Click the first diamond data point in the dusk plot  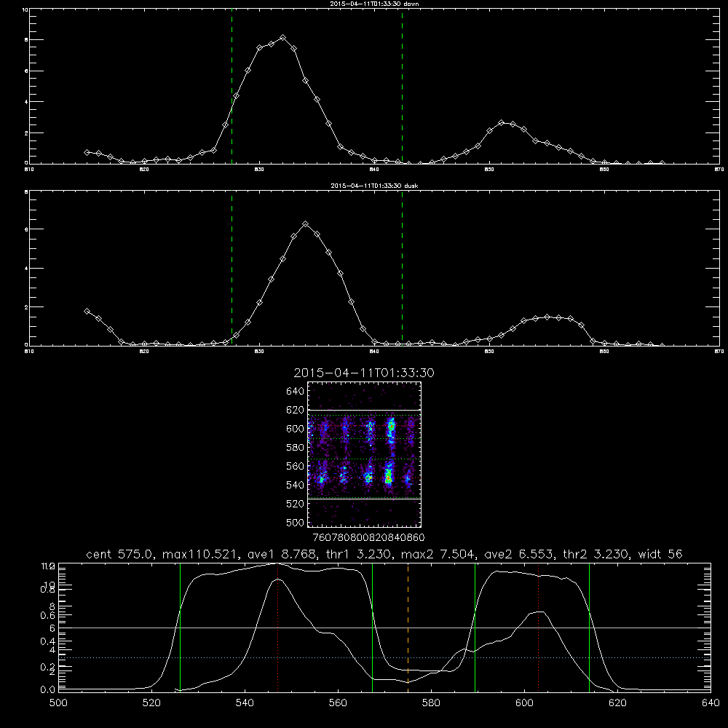pyautogui.click(x=87, y=311)
